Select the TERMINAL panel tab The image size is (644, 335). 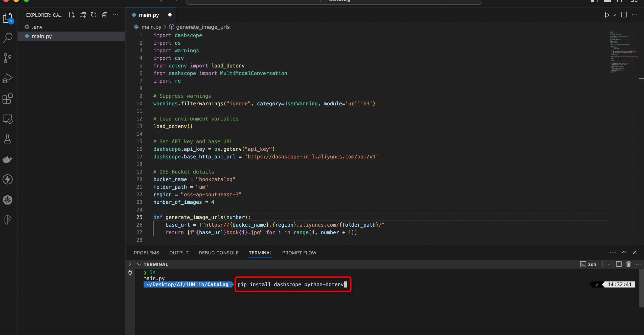click(260, 253)
